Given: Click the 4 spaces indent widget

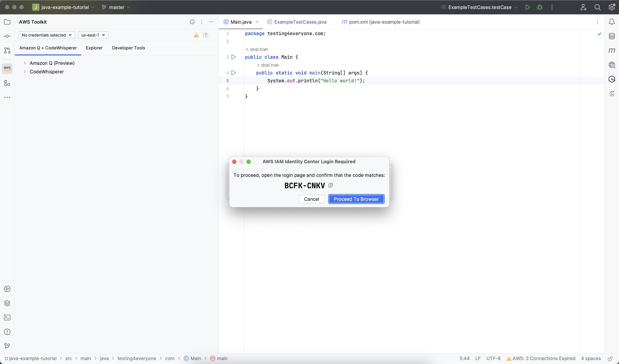Looking at the screenshot, I should pyautogui.click(x=591, y=358).
